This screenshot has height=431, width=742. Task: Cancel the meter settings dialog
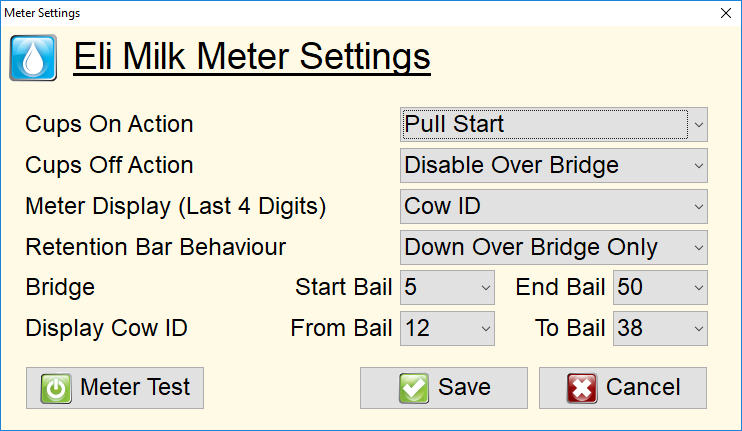pos(623,388)
